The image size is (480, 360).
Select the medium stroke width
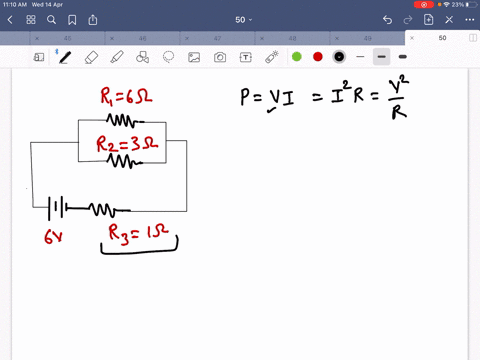382,57
